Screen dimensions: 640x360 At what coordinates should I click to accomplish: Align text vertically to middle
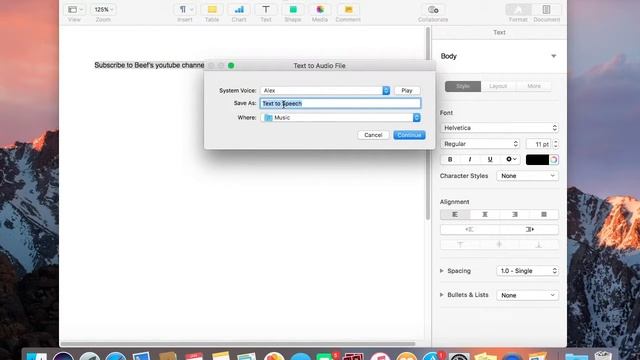(x=499, y=244)
